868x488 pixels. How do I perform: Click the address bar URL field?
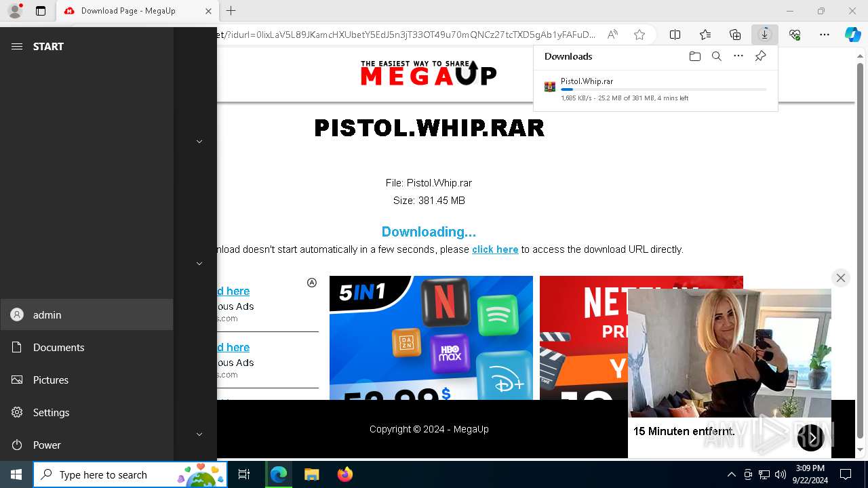407,35
